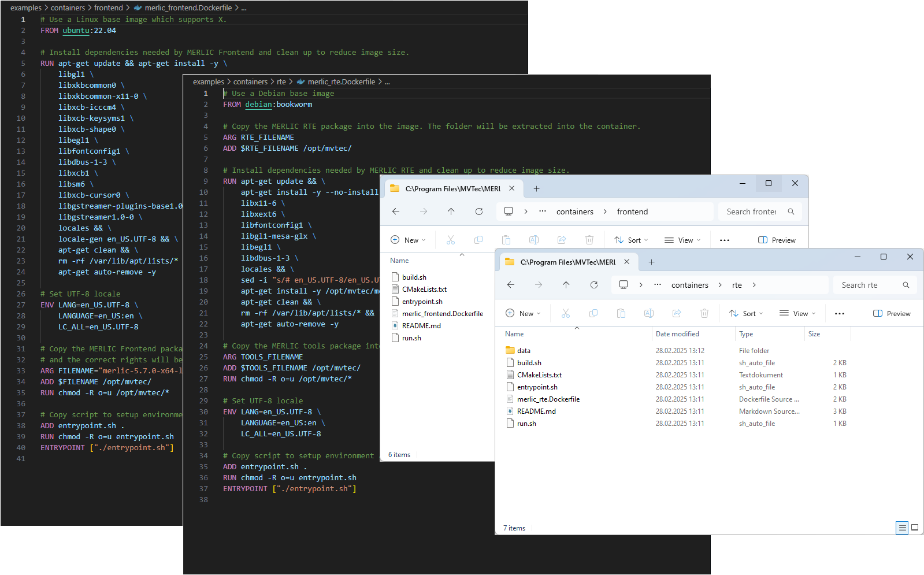Select the 'containers' breadcrumb in the rte window
924x575 pixels.
[x=689, y=285]
